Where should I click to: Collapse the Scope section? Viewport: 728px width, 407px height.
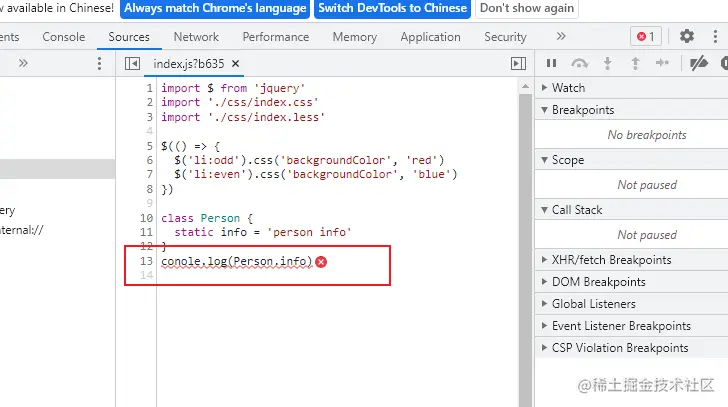pos(631,160)
